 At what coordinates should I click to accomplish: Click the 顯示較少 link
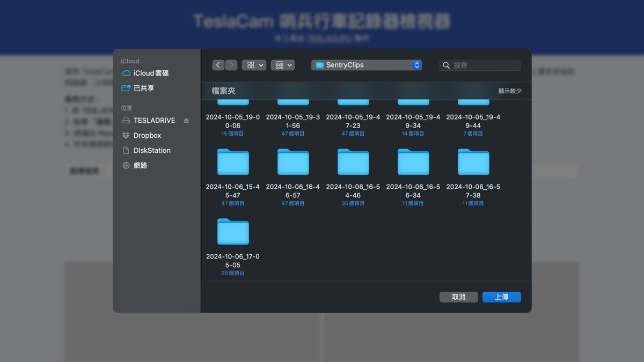[x=510, y=91]
